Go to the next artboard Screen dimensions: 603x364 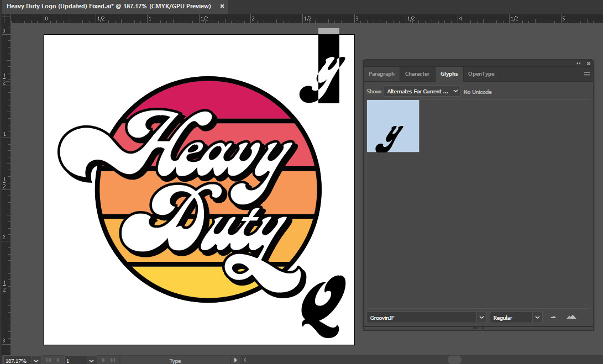pos(103,360)
